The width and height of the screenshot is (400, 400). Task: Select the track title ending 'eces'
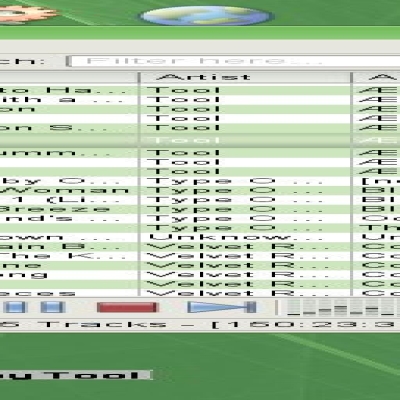click(x=38, y=293)
